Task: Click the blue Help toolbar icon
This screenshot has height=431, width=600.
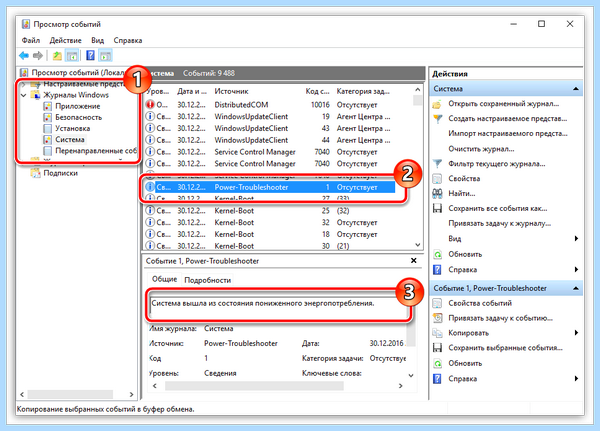Action: (x=90, y=56)
